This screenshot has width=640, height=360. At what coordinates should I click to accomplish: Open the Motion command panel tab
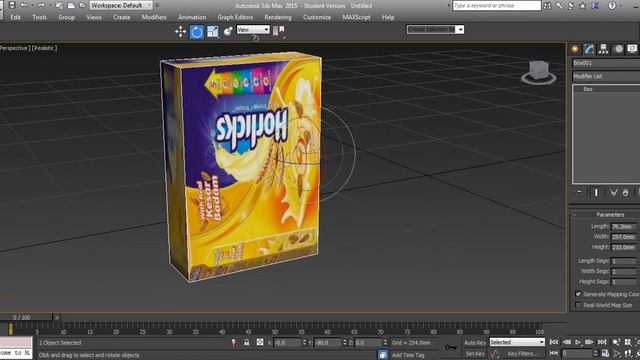(x=619, y=49)
